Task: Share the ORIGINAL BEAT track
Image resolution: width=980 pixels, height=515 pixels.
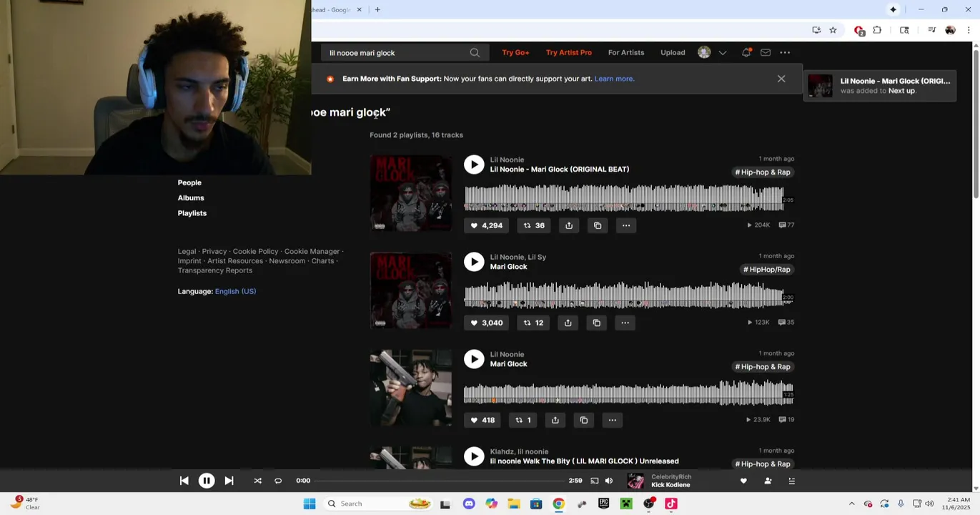Action: click(569, 225)
